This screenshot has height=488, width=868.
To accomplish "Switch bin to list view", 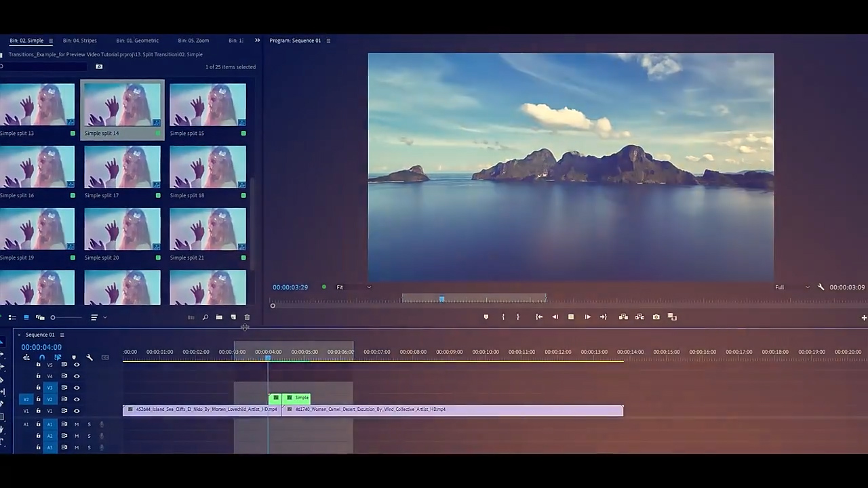I will (x=12, y=317).
